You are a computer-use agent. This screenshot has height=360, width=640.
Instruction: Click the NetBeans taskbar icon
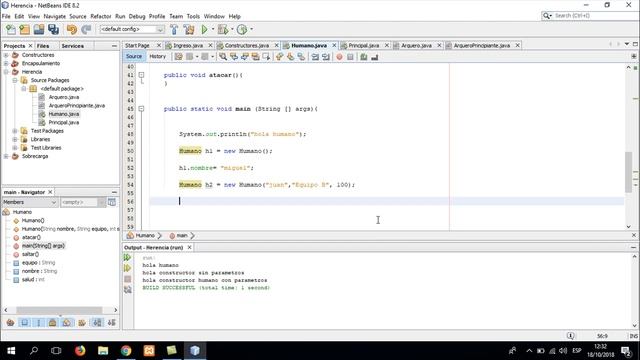195,351
